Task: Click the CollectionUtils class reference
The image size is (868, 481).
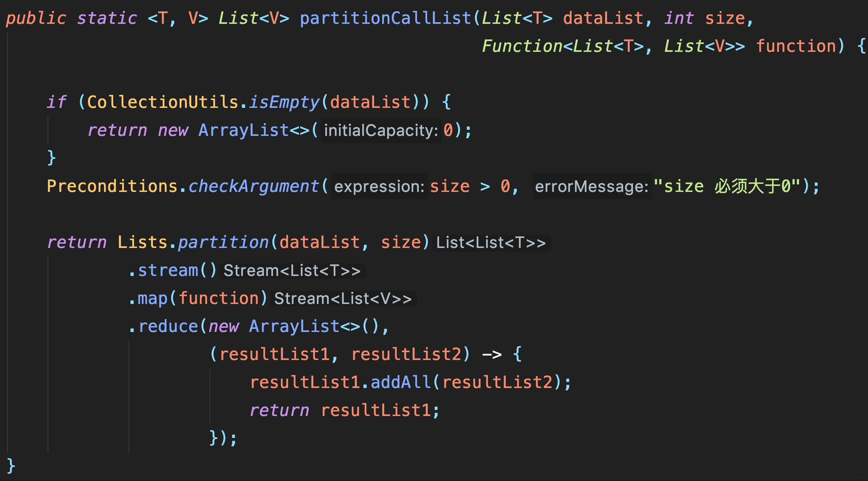Action: pos(163,102)
